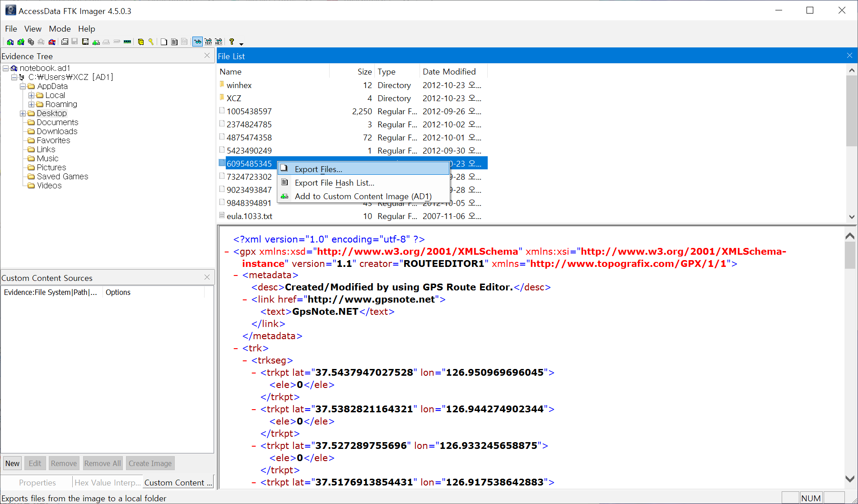
Task: Switch to the Properties tab
Action: click(x=37, y=482)
